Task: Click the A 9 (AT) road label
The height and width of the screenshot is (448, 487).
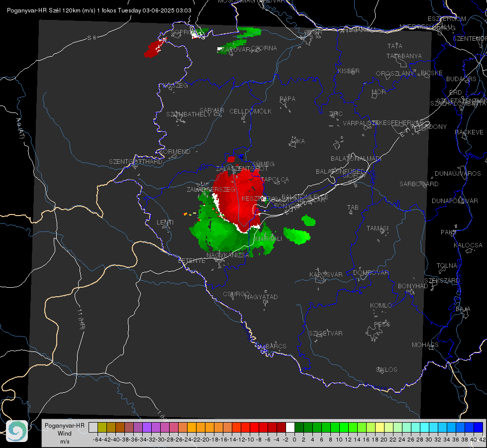Action: tap(20, 128)
